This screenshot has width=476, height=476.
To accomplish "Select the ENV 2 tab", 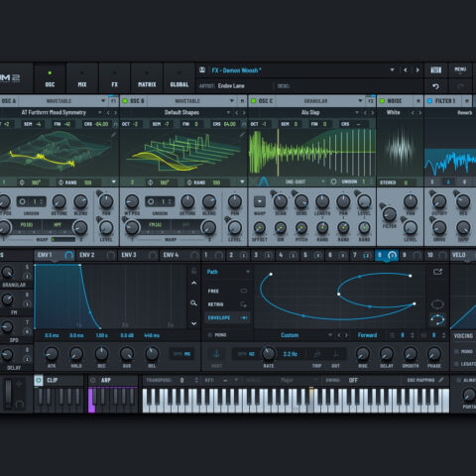I will coord(96,255).
